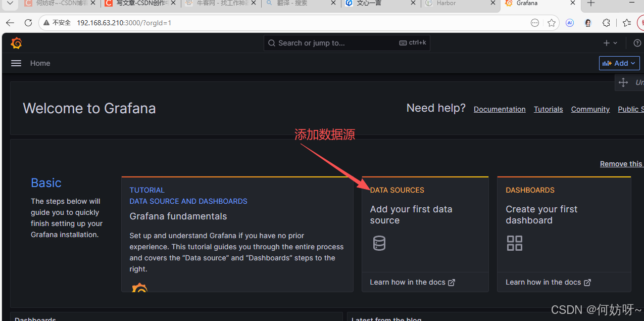Screen dimensions: 644x321
Task: Expand the browser tab list chevron
Action: point(10,3)
